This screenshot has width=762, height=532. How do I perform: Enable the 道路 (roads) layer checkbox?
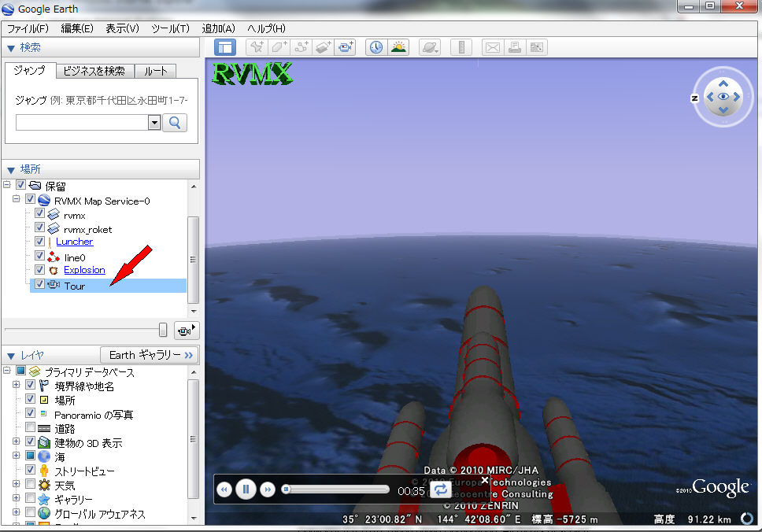click(x=31, y=428)
